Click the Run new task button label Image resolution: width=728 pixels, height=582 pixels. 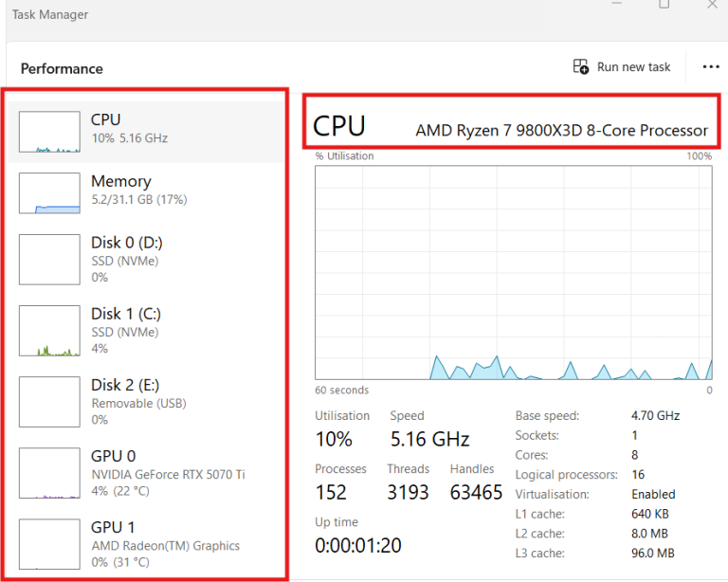633,67
